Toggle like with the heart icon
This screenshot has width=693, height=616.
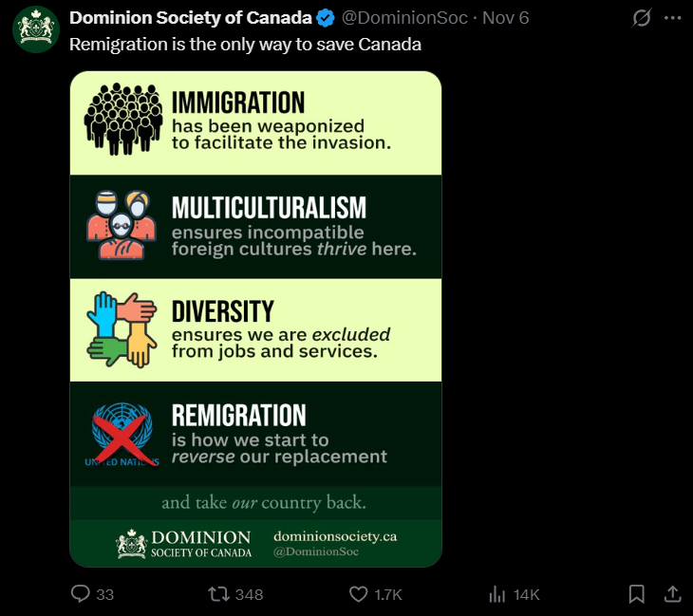point(358,594)
